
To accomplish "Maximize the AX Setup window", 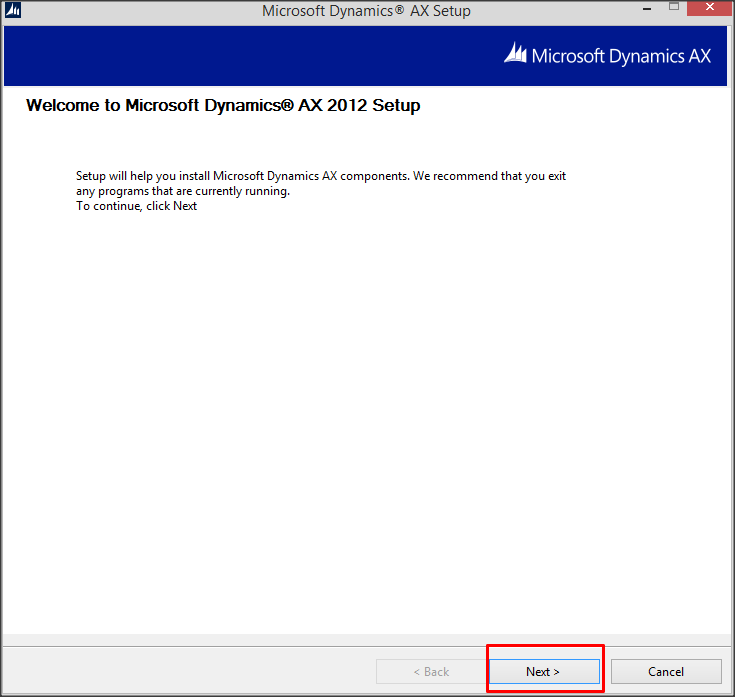I will click(x=674, y=7).
